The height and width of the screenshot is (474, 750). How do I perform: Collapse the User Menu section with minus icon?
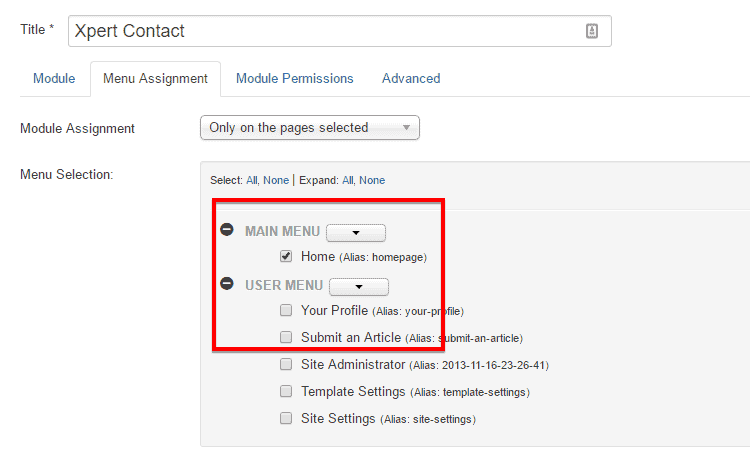(x=227, y=284)
